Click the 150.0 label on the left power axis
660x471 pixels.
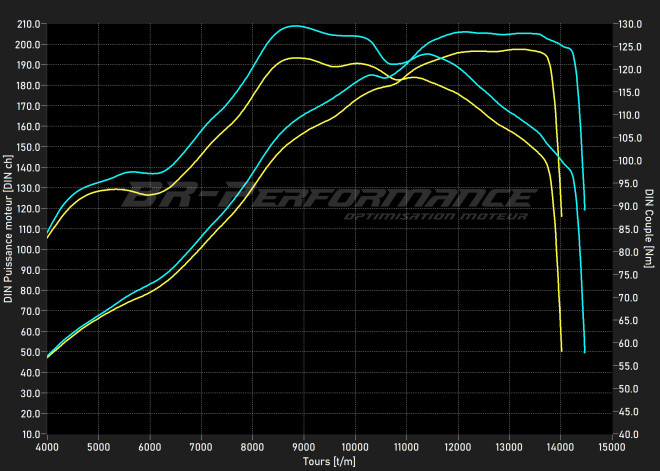28,147
